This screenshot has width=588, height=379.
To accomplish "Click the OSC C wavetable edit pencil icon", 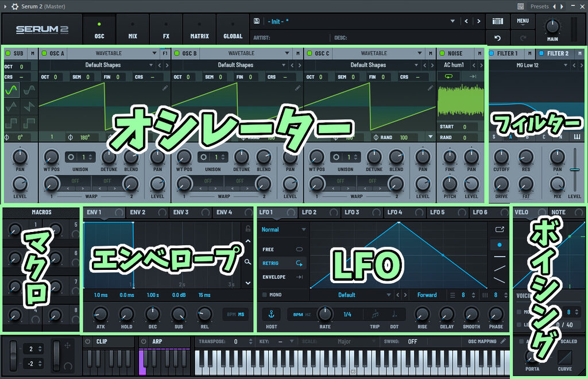I will (431, 88).
